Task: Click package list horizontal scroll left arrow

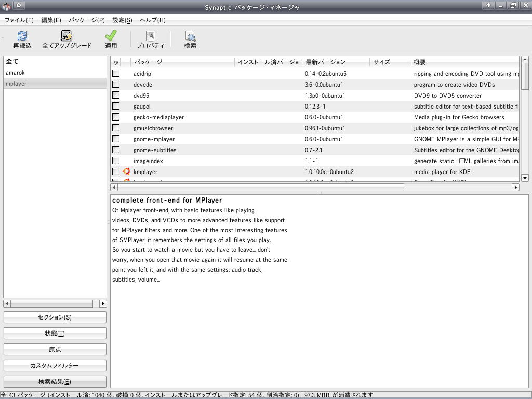Action: coord(114,187)
